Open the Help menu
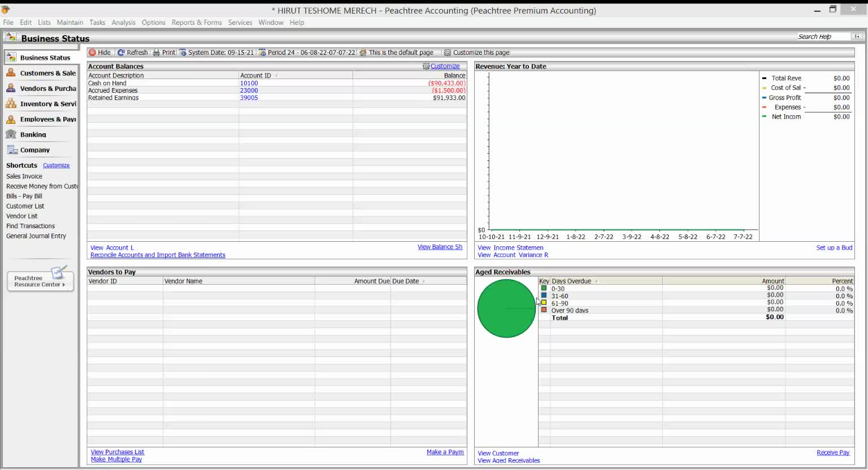The width and height of the screenshot is (868, 470). [297, 23]
